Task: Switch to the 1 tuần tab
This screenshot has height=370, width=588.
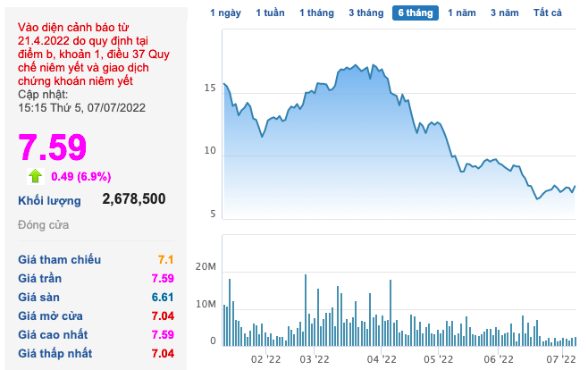Action: 270,13
